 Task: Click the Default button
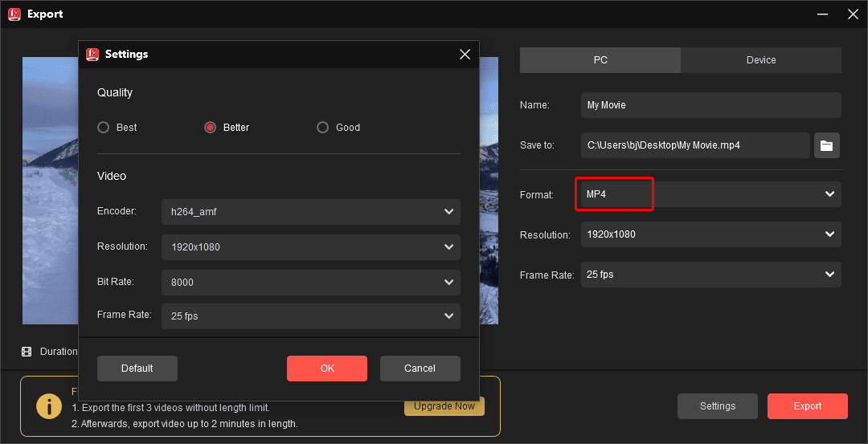point(137,369)
